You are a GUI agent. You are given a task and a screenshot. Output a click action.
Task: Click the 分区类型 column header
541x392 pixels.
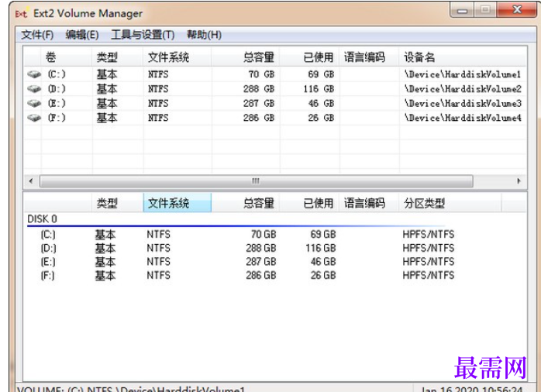click(x=450, y=203)
